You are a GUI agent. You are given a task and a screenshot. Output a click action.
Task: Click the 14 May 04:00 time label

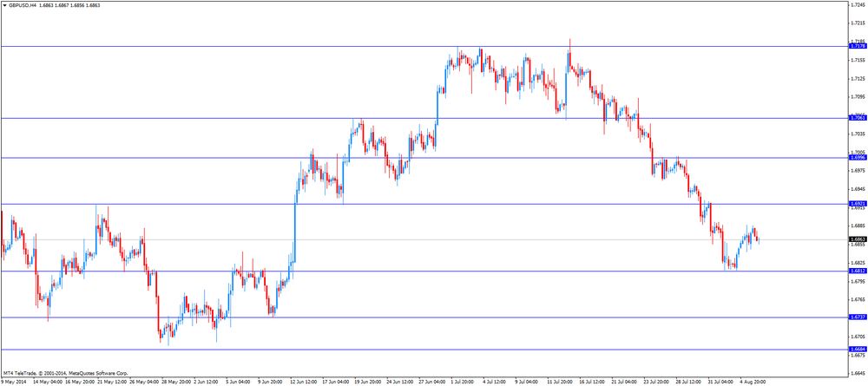(x=48, y=382)
